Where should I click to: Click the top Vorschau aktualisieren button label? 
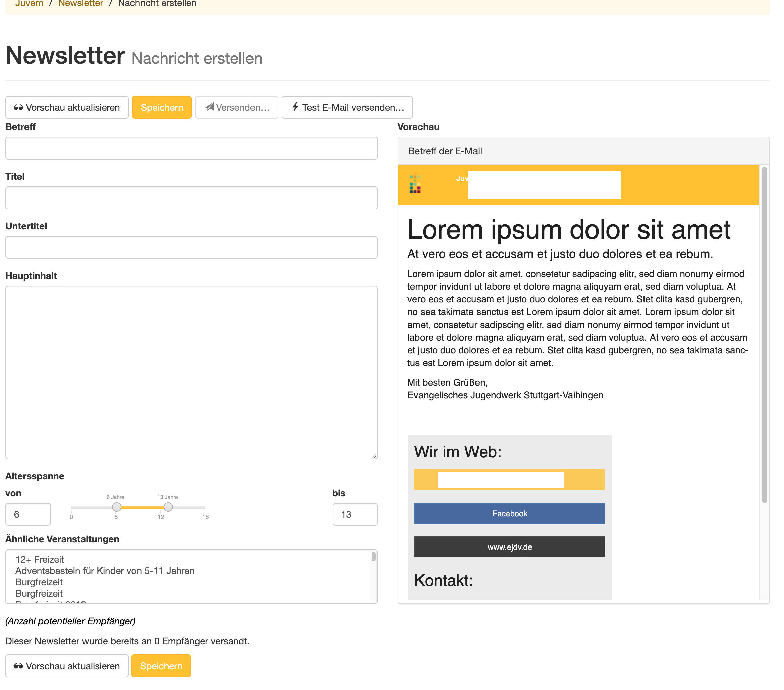[73, 107]
